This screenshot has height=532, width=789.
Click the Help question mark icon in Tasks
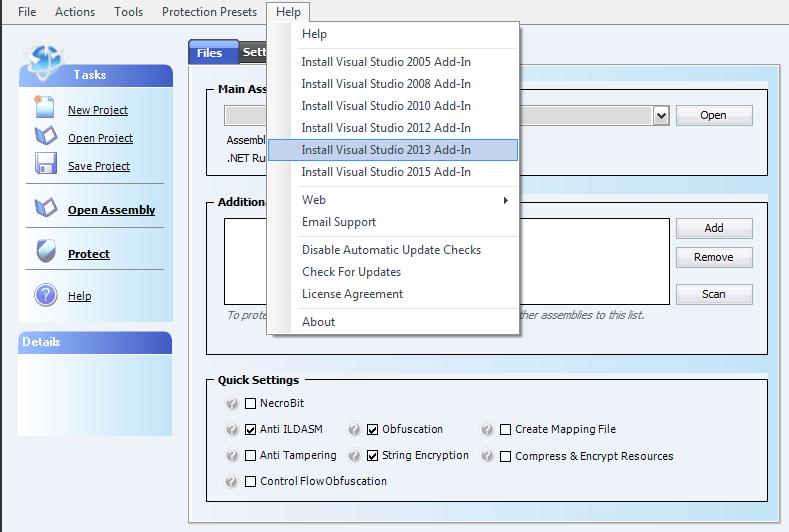[45, 295]
